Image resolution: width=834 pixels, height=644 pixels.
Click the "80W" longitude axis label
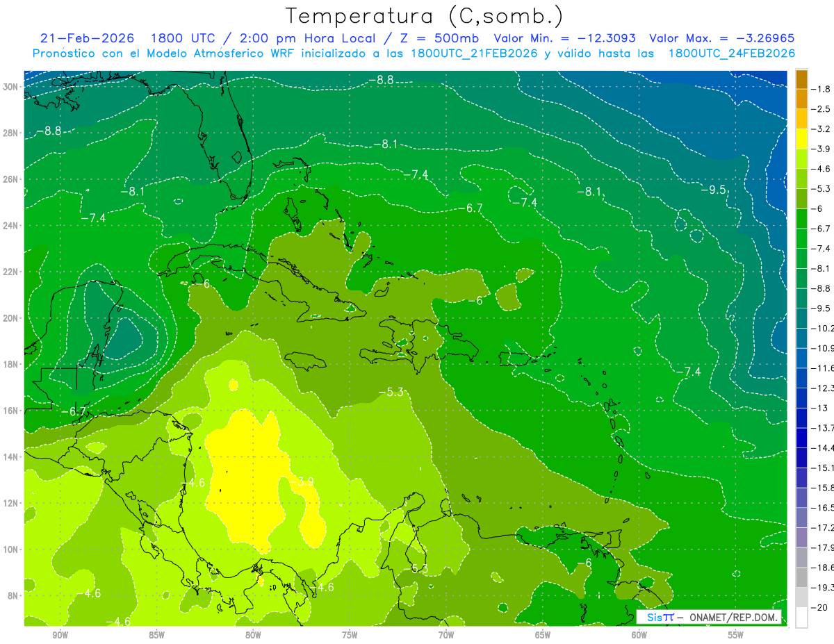click(253, 635)
